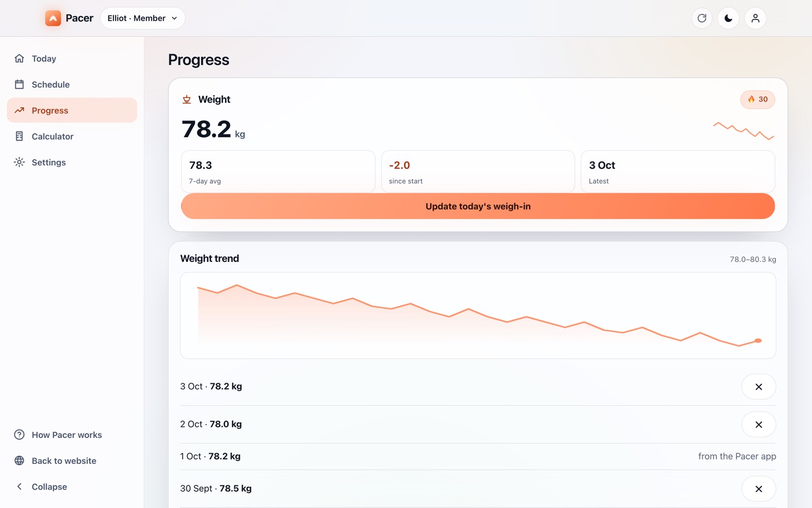Click 'from the Pacer app' label
812x508 pixels.
coord(737,456)
